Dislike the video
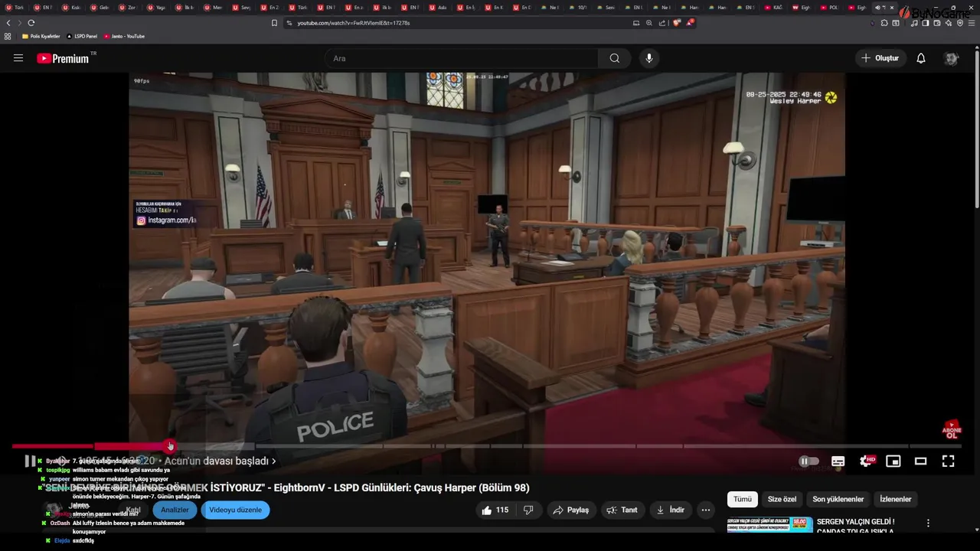 point(528,510)
